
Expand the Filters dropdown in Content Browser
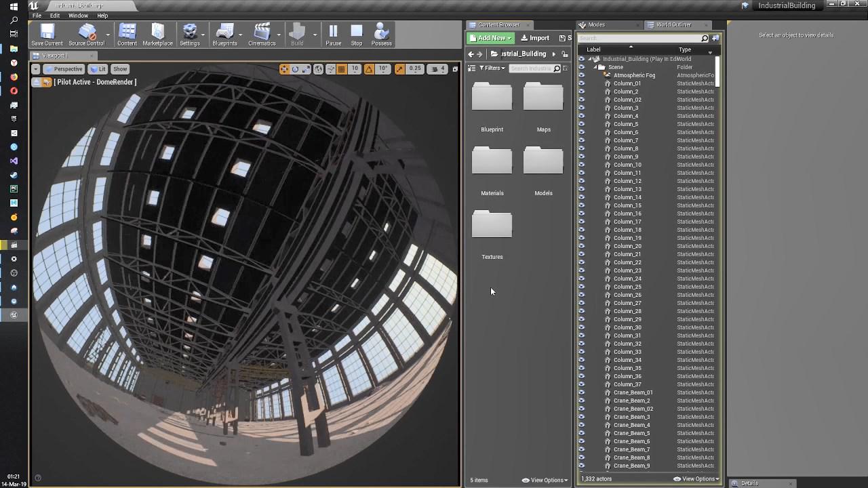coord(492,68)
